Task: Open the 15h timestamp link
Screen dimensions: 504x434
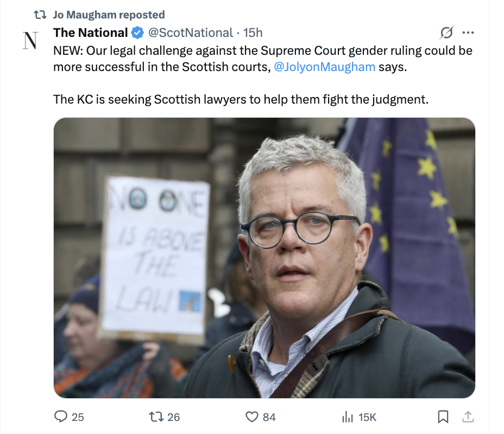Action: [253, 33]
